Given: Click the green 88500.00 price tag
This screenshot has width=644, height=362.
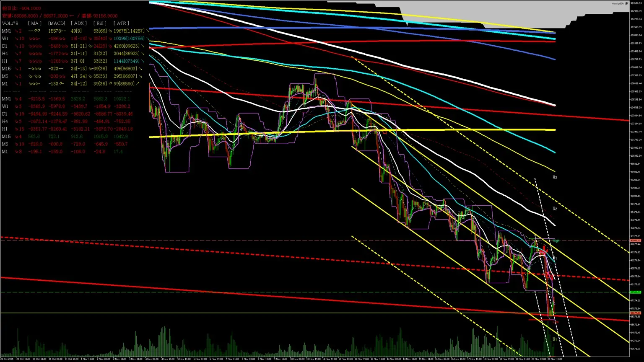Looking at the screenshot, I should click(x=636, y=292).
